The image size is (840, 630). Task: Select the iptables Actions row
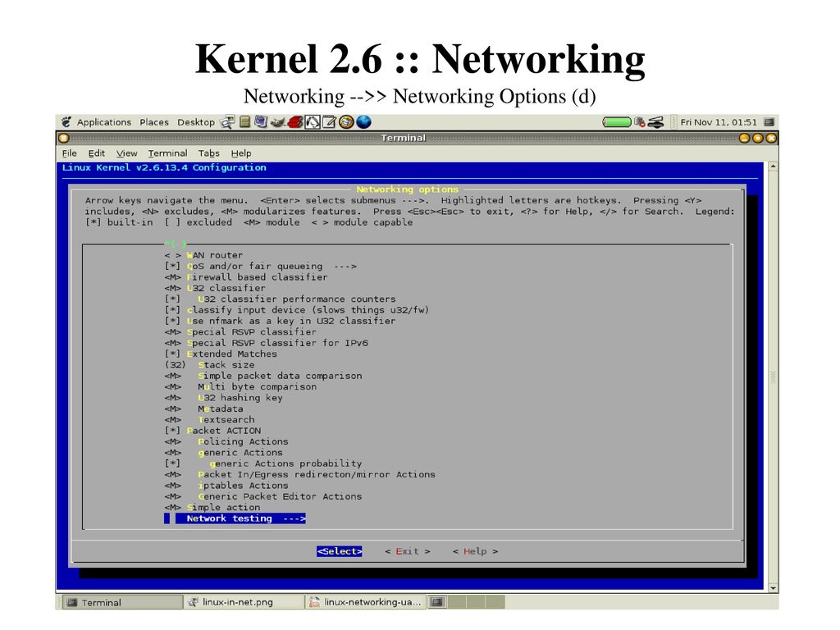226,486
